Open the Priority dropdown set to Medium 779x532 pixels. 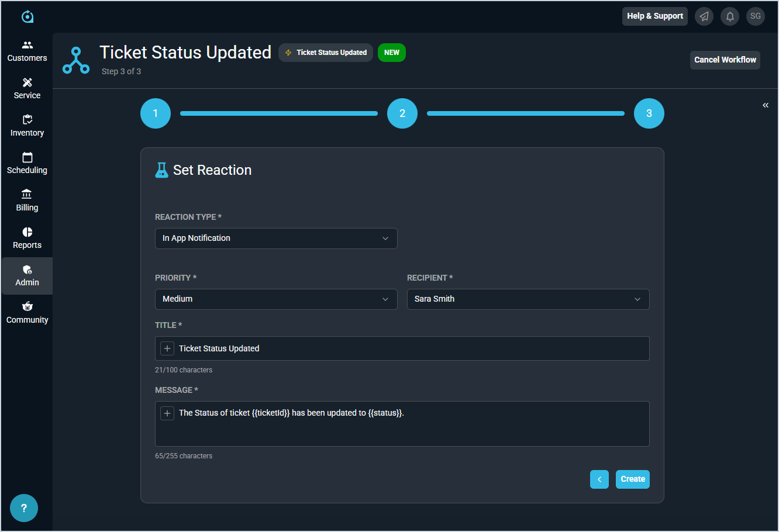(276, 299)
